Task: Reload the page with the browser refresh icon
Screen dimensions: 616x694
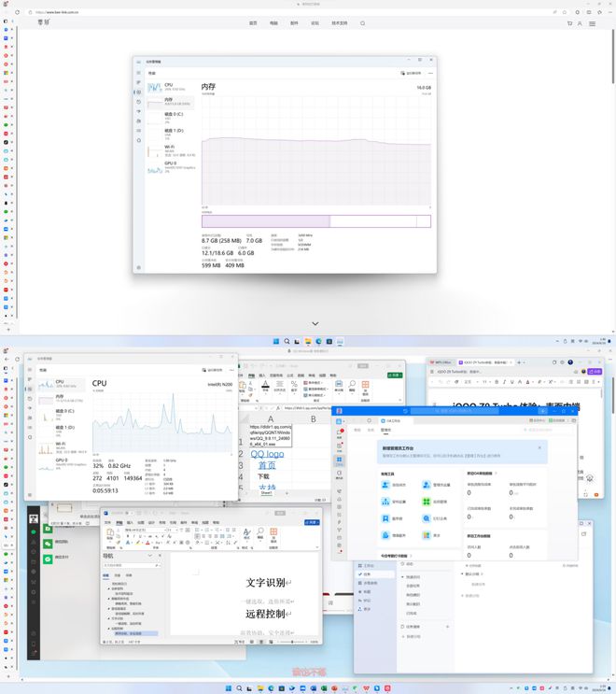Action: [17, 12]
